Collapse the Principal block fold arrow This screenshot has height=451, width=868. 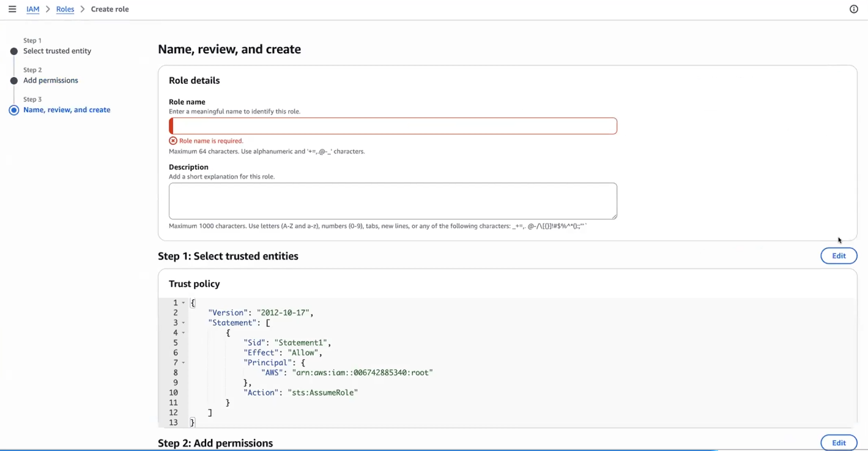coord(184,363)
